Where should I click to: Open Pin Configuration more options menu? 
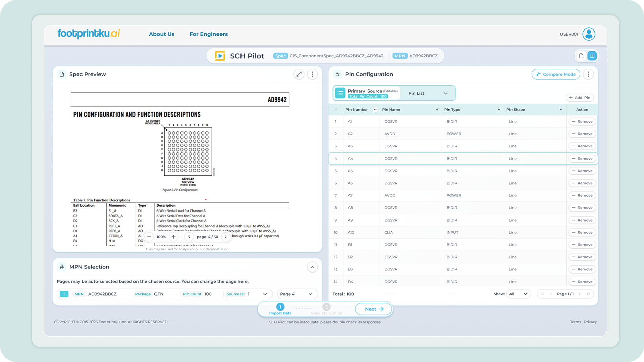588,74
